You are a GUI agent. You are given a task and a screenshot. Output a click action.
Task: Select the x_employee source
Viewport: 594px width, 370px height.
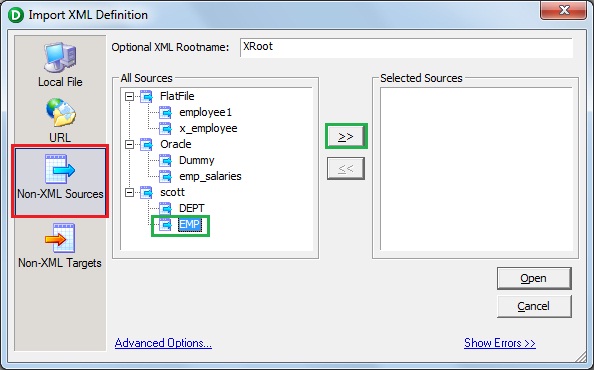point(208,128)
